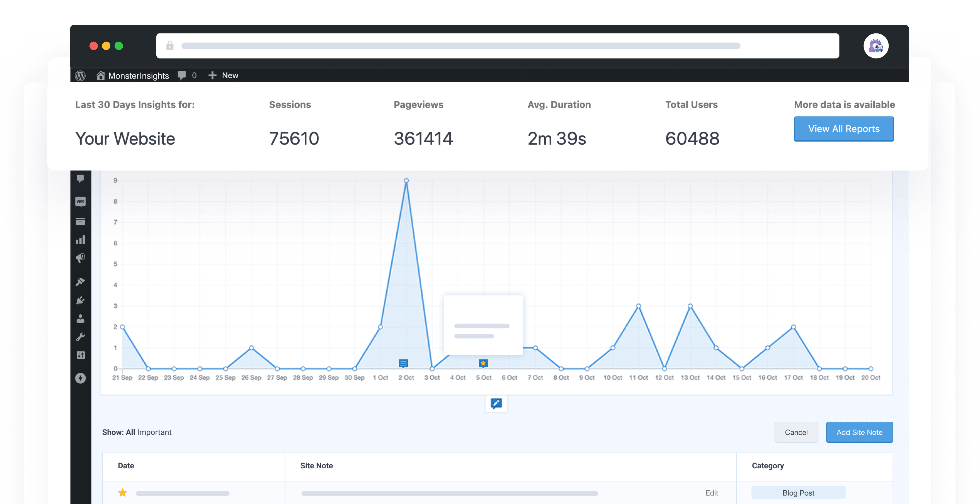Open Analytics bar chart sidebar icon

(80, 240)
